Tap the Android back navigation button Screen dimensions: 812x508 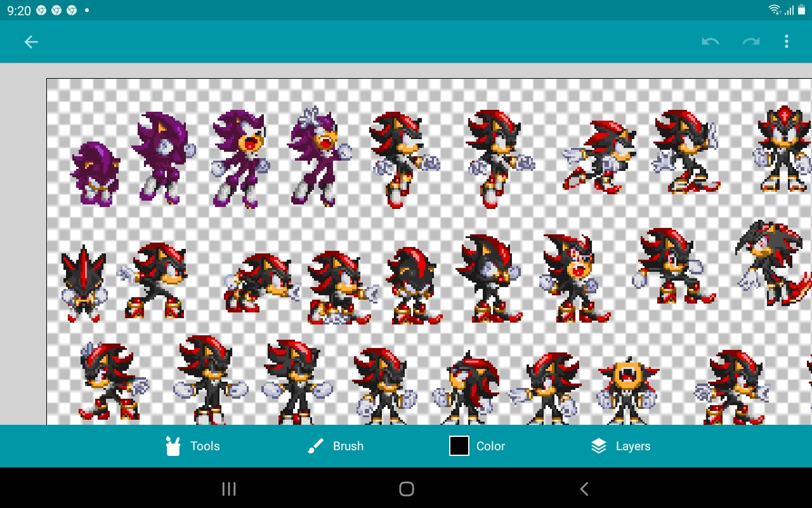point(584,488)
